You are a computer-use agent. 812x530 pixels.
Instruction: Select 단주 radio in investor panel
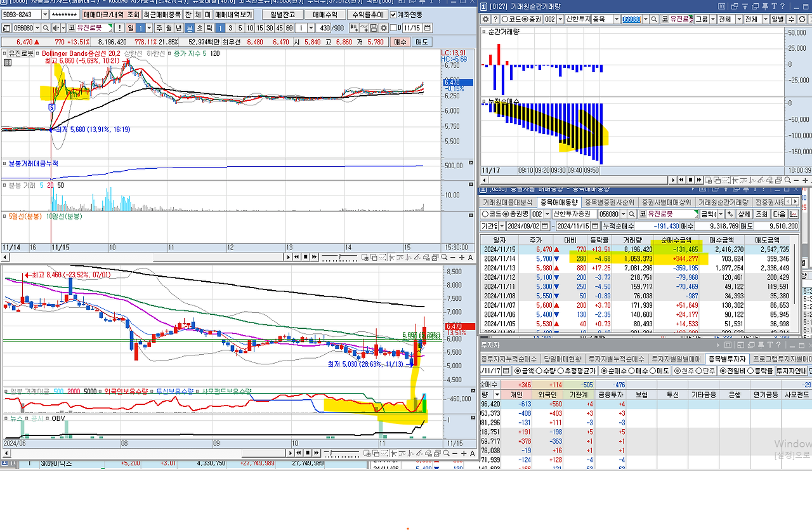pyautogui.click(x=698, y=369)
